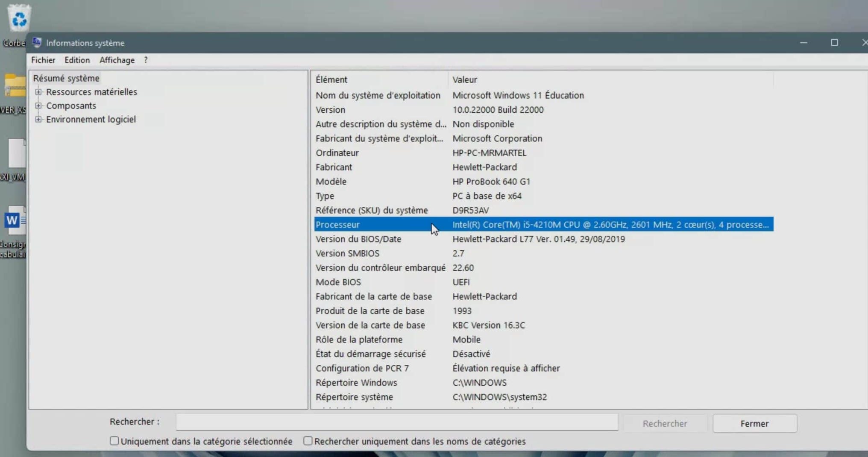Click the Informations système title bar icon

click(x=36, y=42)
